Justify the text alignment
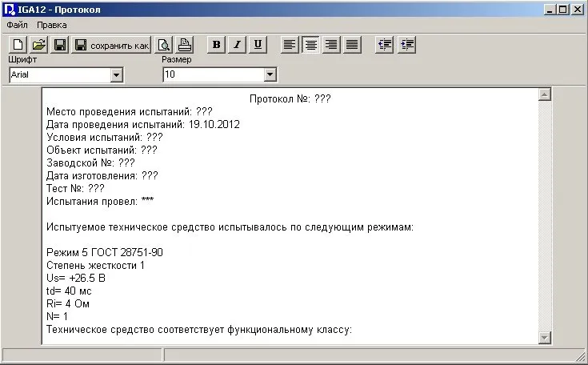 pyautogui.click(x=352, y=45)
